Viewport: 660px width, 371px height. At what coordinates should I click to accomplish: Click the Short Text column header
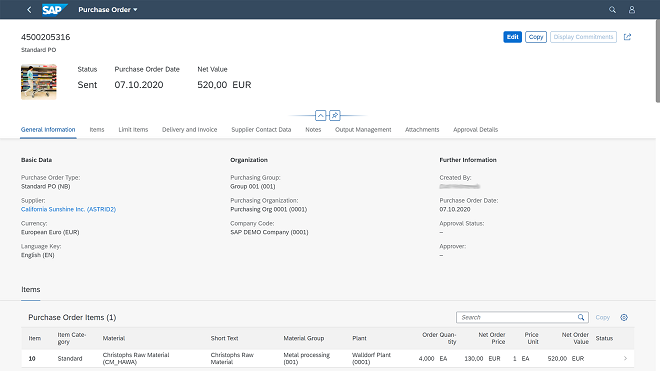[x=224, y=338]
